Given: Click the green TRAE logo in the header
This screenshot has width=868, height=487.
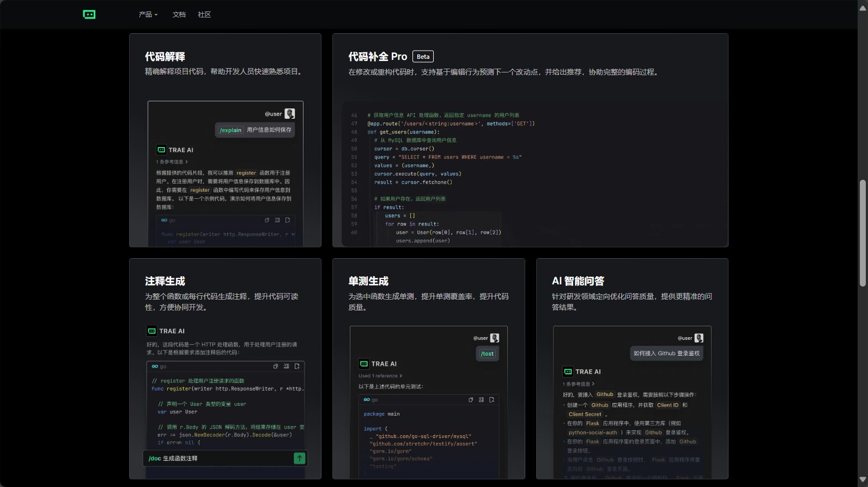Looking at the screenshot, I should [89, 14].
